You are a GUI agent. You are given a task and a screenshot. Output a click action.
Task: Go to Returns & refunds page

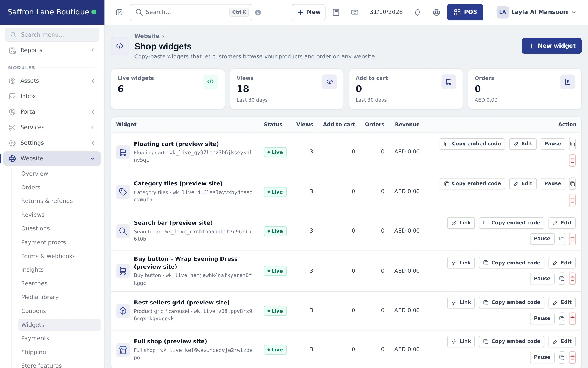47,201
